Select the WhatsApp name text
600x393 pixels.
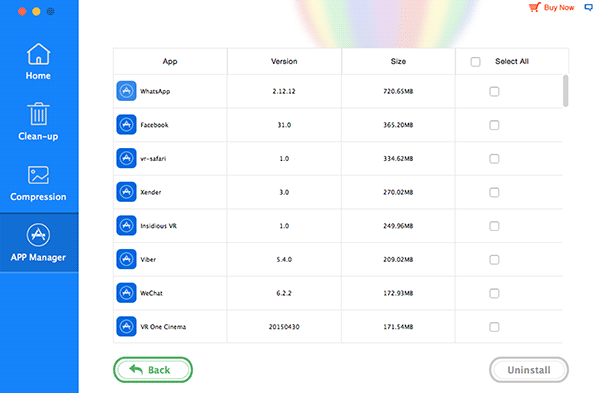click(155, 91)
